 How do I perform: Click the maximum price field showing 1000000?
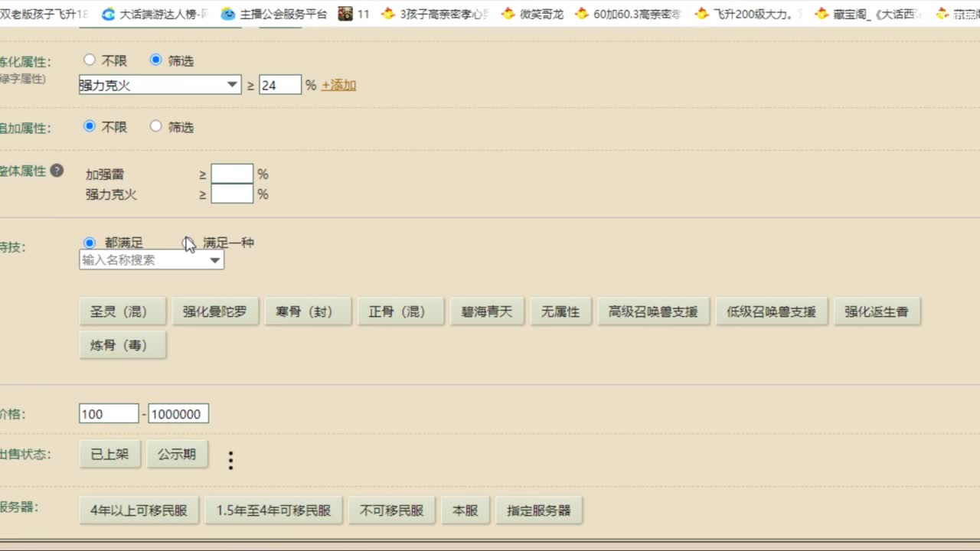pos(178,414)
